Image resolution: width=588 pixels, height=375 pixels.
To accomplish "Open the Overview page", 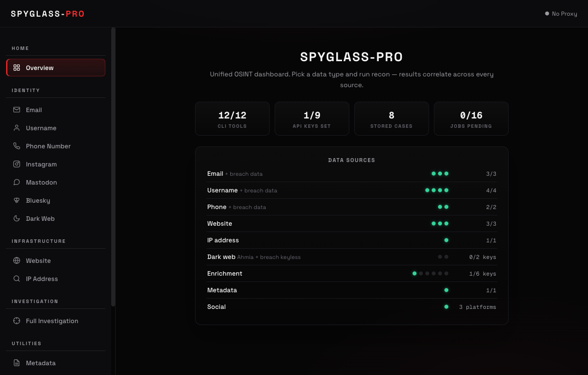I will 56,68.
